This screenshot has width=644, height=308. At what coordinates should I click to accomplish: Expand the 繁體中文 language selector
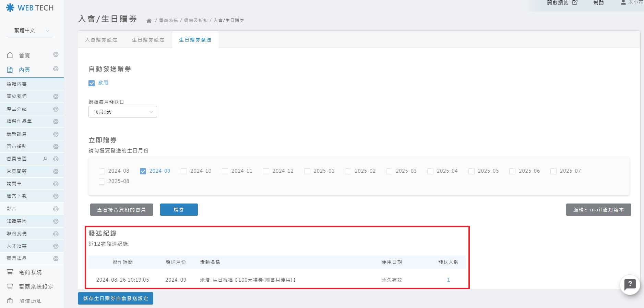click(x=29, y=30)
